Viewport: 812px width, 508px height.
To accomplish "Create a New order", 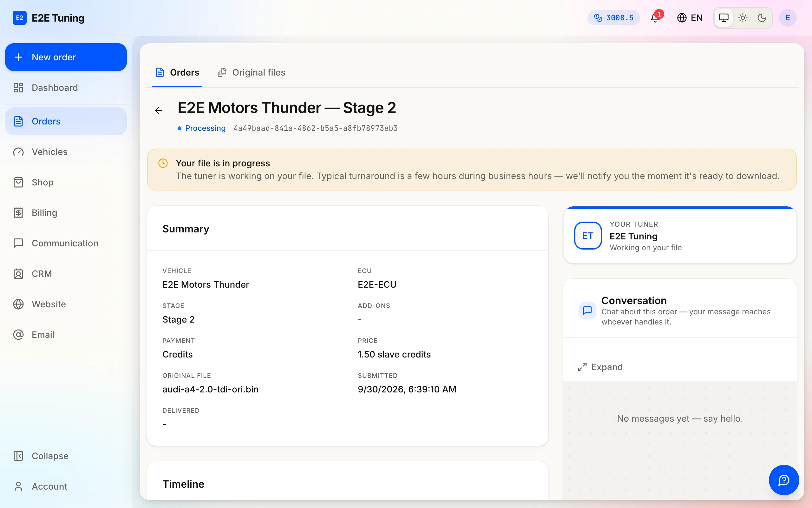I will coord(66,57).
